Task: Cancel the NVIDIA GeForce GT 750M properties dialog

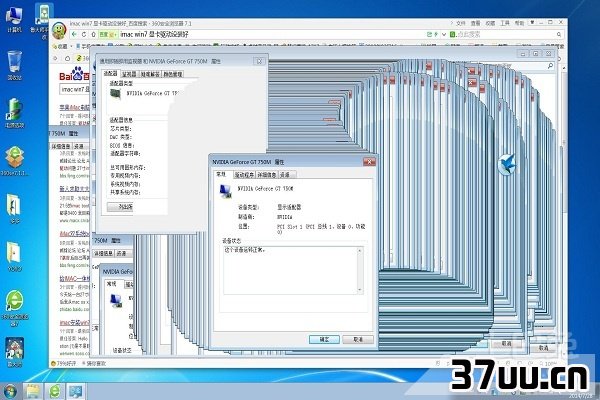Action: [x=357, y=340]
